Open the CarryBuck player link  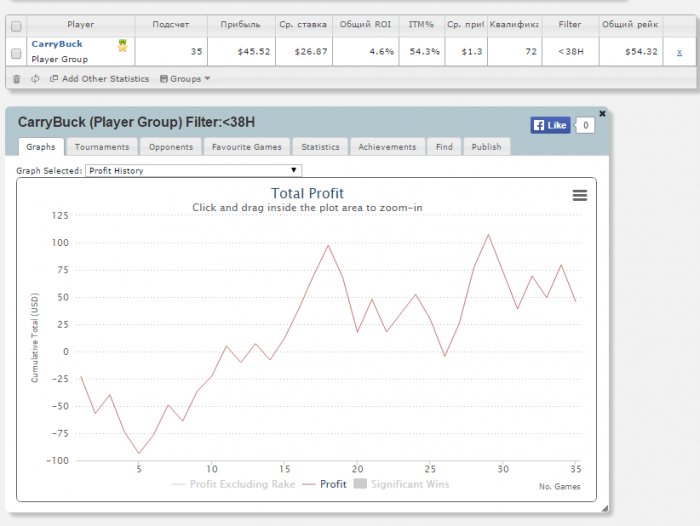tap(57, 44)
